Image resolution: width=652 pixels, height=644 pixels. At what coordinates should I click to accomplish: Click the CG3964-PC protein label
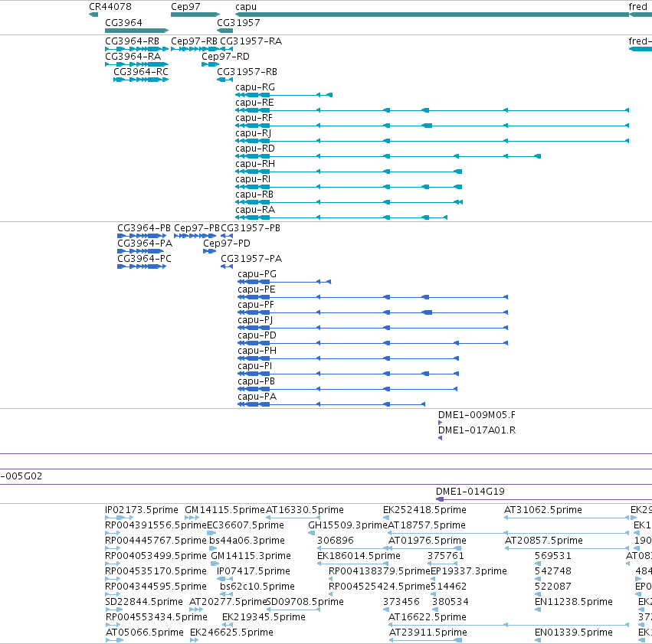[144, 259]
